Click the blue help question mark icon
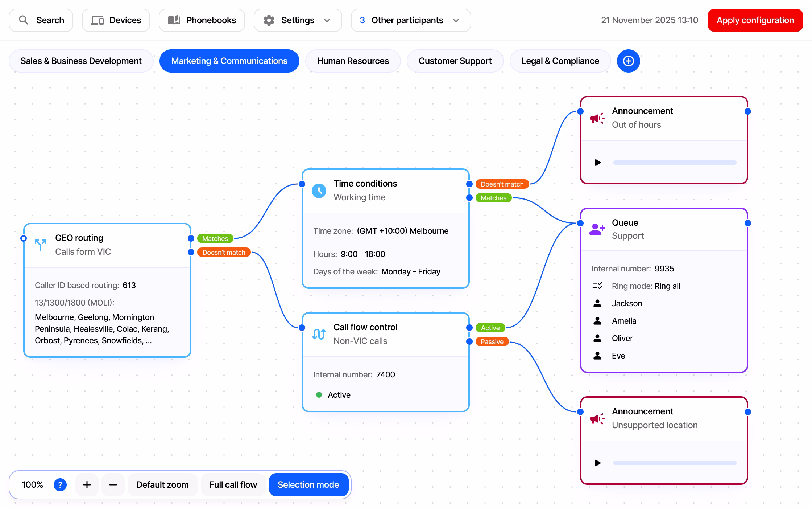The height and width of the screenshot is (508, 812). [x=60, y=485]
